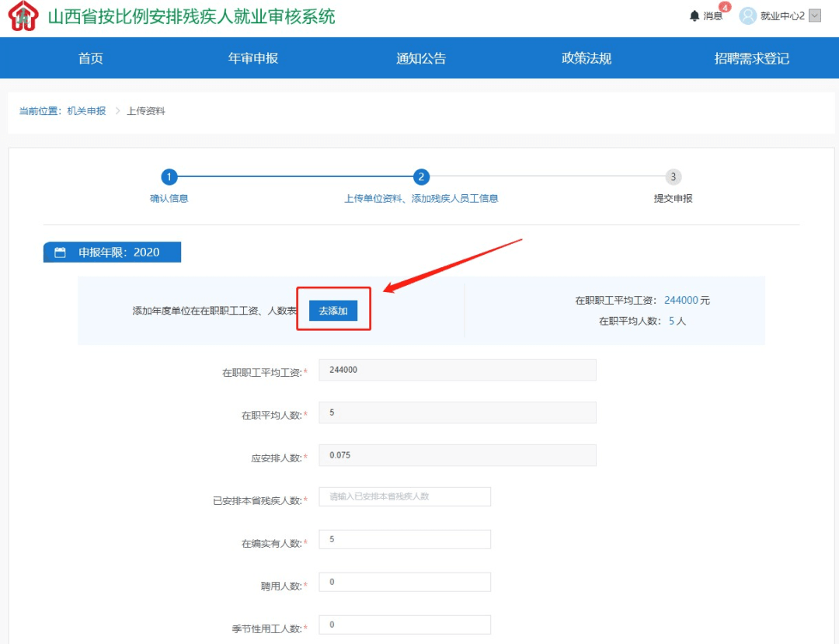Click the 已安排本省残疾人数 input field
The height and width of the screenshot is (644, 839).
tap(405, 496)
